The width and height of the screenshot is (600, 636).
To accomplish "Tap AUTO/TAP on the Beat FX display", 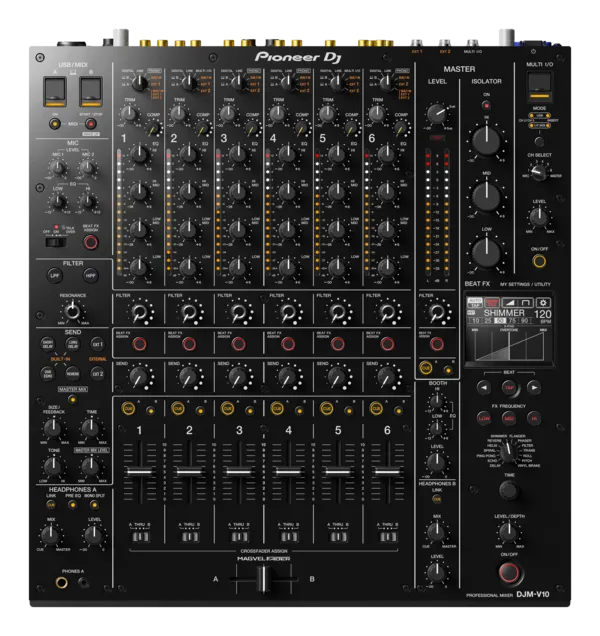I will point(474,303).
